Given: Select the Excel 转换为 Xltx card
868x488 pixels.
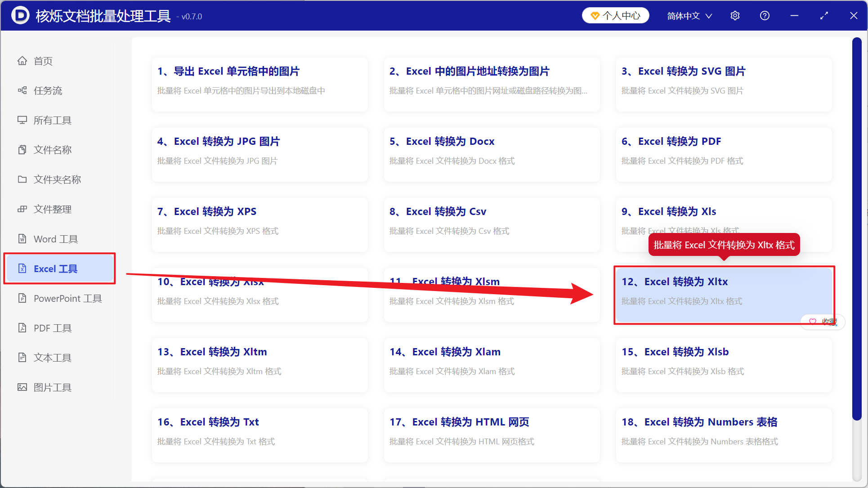Looking at the screenshot, I should click(724, 295).
